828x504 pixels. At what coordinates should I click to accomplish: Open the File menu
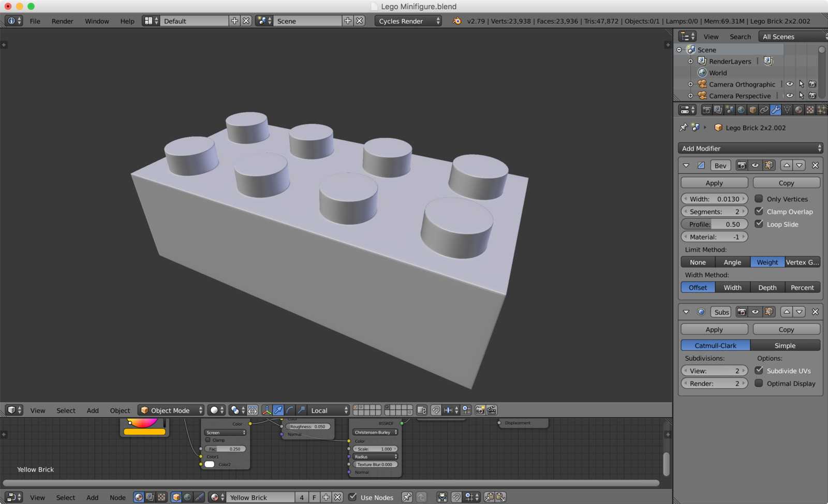tap(35, 21)
